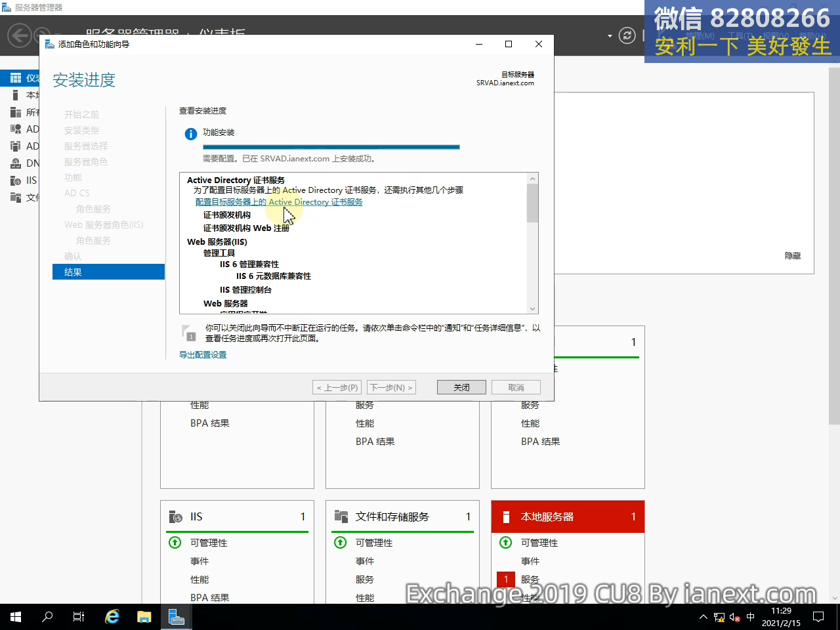
Task: Select the 安装类型 step in wizard
Action: (x=81, y=130)
